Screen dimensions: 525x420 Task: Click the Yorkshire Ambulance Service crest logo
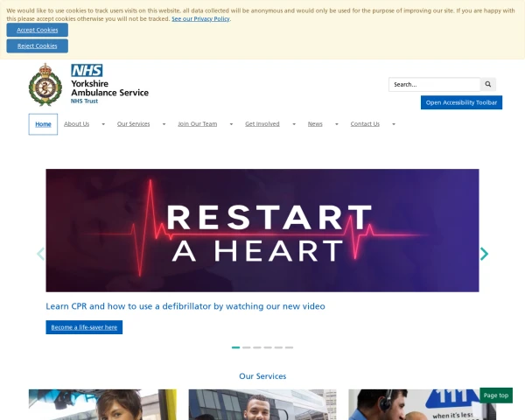tap(45, 85)
